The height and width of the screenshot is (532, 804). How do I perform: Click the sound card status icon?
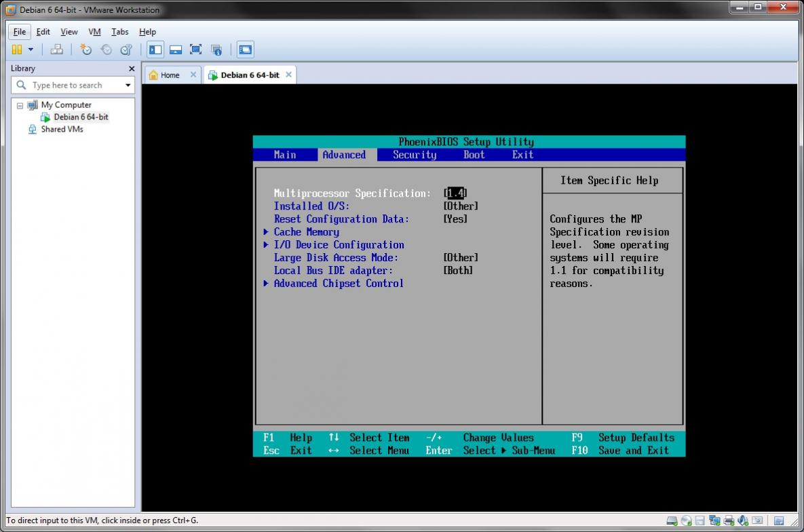744,520
